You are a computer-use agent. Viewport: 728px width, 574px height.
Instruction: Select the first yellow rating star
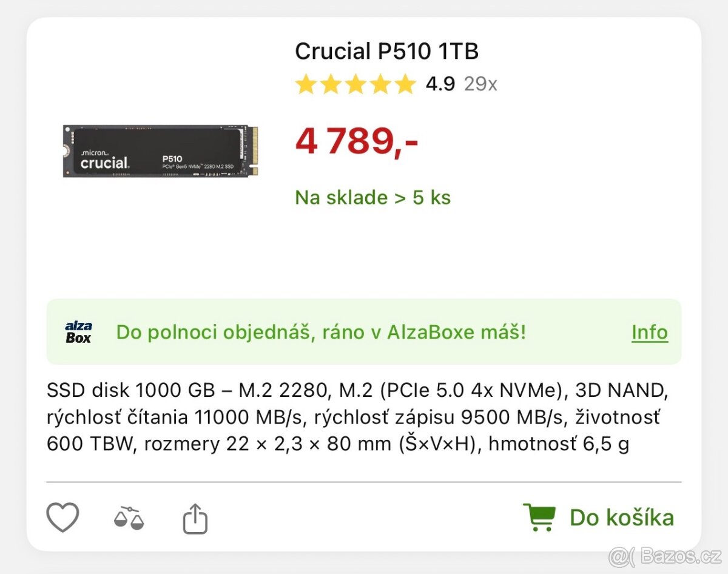coord(306,84)
